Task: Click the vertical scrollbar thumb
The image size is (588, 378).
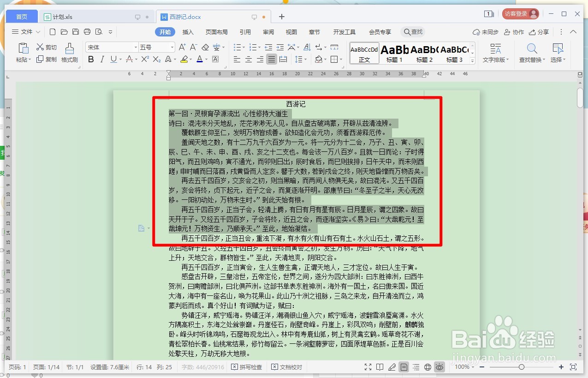Action: coord(580,97)
